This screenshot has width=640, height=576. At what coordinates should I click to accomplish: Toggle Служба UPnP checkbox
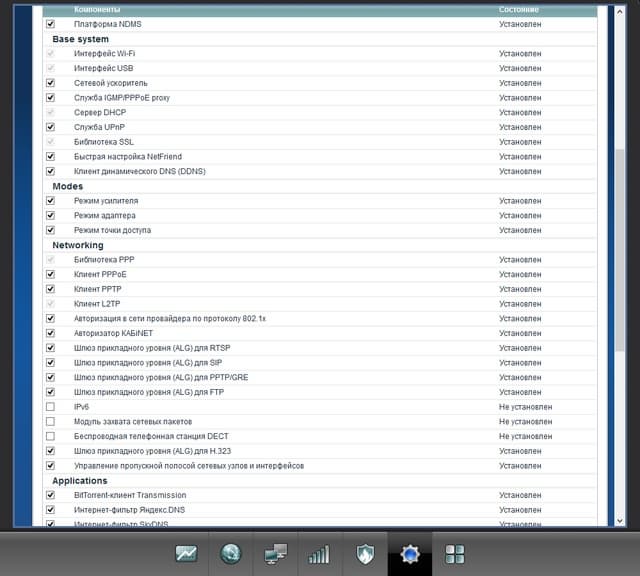(50, 127)
